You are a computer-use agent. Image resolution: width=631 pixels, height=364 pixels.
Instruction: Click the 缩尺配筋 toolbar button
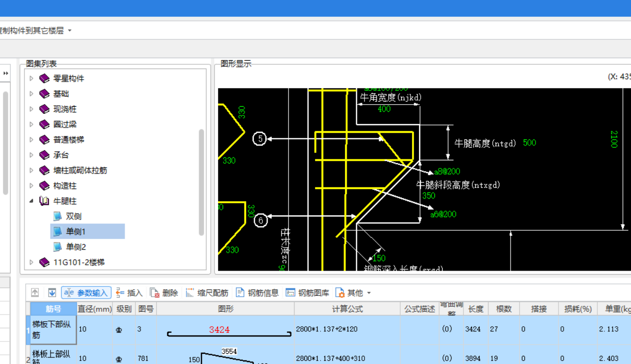pyautogui.click(x=207, y=293)
